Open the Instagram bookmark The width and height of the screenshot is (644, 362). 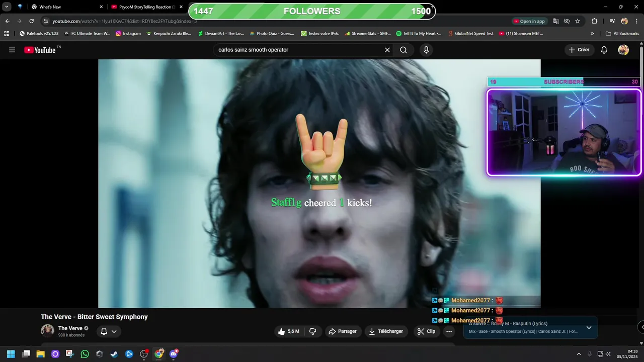pyautogui.click(x=128, y=34)
